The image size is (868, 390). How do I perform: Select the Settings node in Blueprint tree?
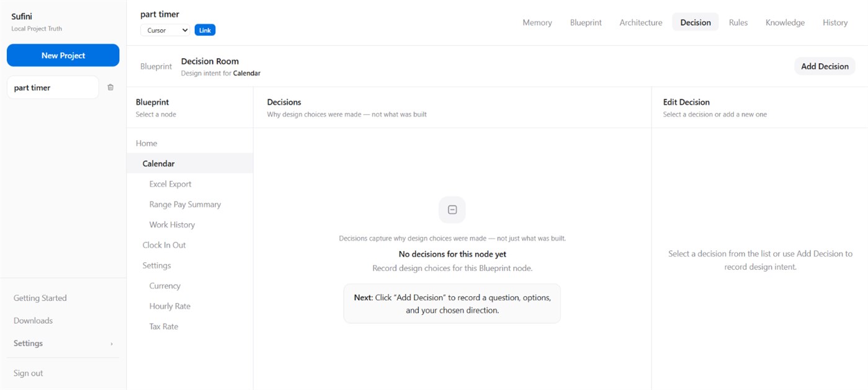coord(190,265)
